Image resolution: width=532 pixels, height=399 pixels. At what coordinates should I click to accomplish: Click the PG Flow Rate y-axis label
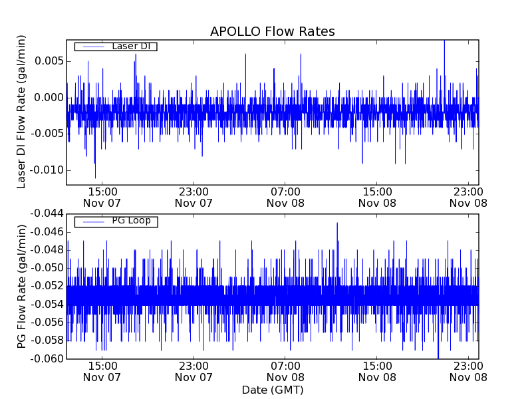click(21, 286)
